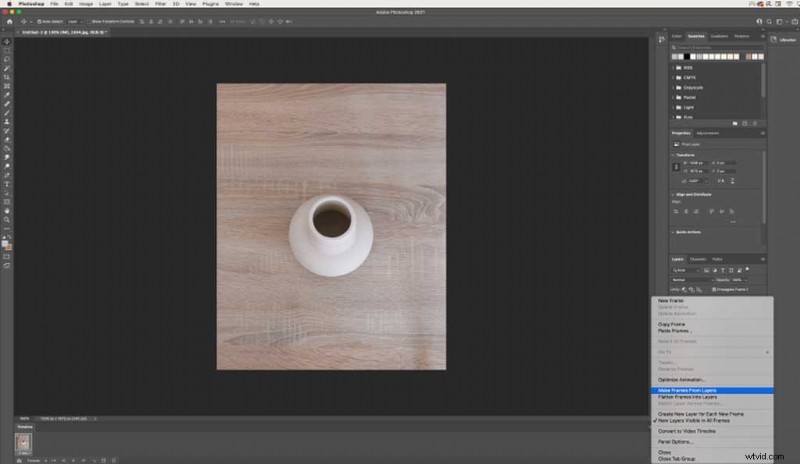The width and height of the screenshot is (800, 464).
Task: Choose Make Frames From Layers
Action: click(x=712, y=390)
